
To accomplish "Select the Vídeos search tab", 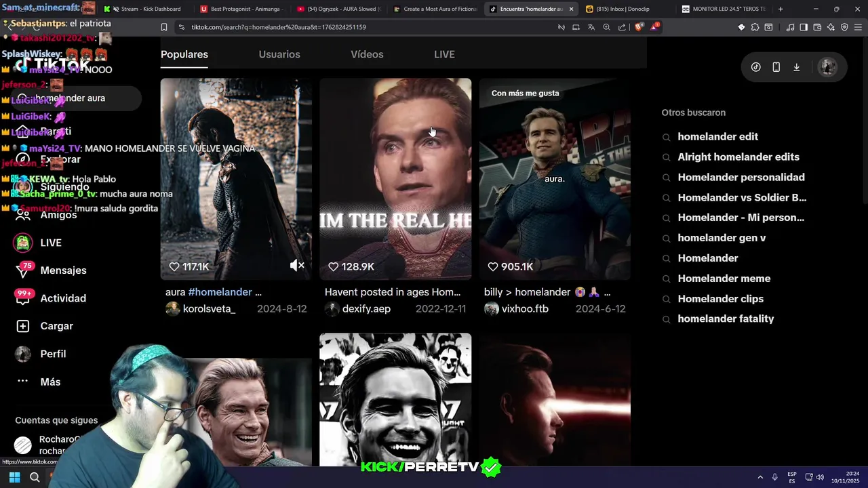I will point(367,54).
